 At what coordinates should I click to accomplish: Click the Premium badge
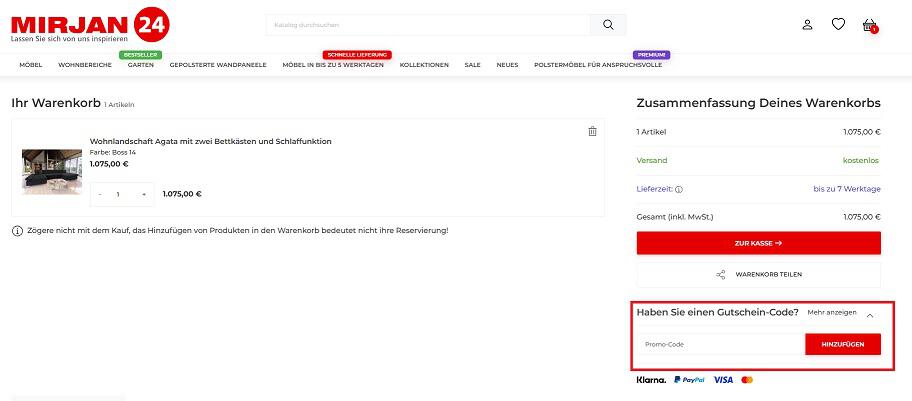click(x=651, y=55)
